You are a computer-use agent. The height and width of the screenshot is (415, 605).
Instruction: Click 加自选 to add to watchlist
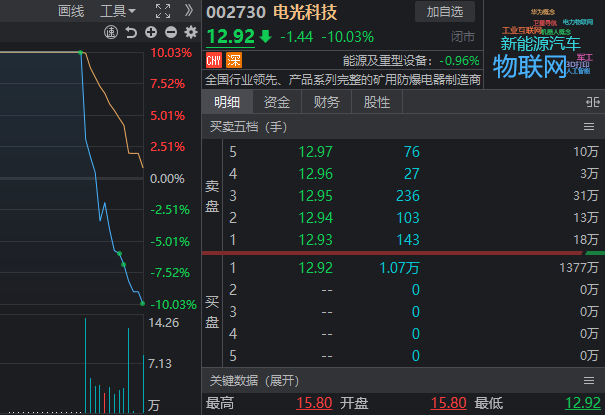445,12
